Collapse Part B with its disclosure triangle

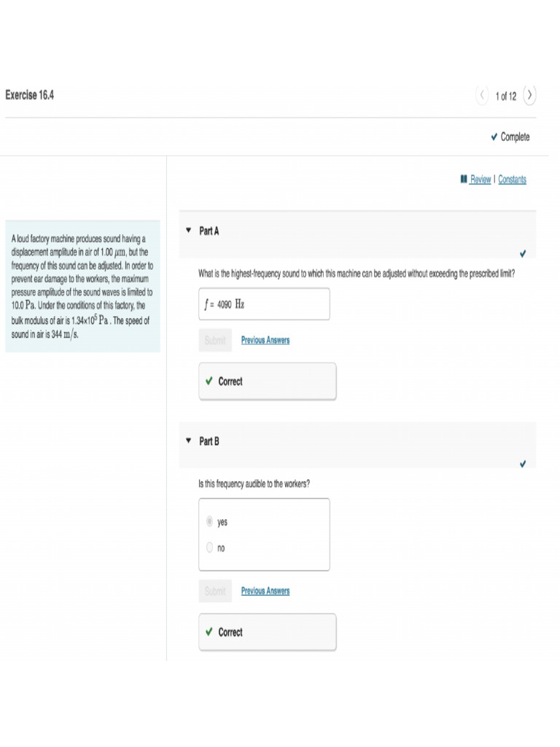[189, 441]
